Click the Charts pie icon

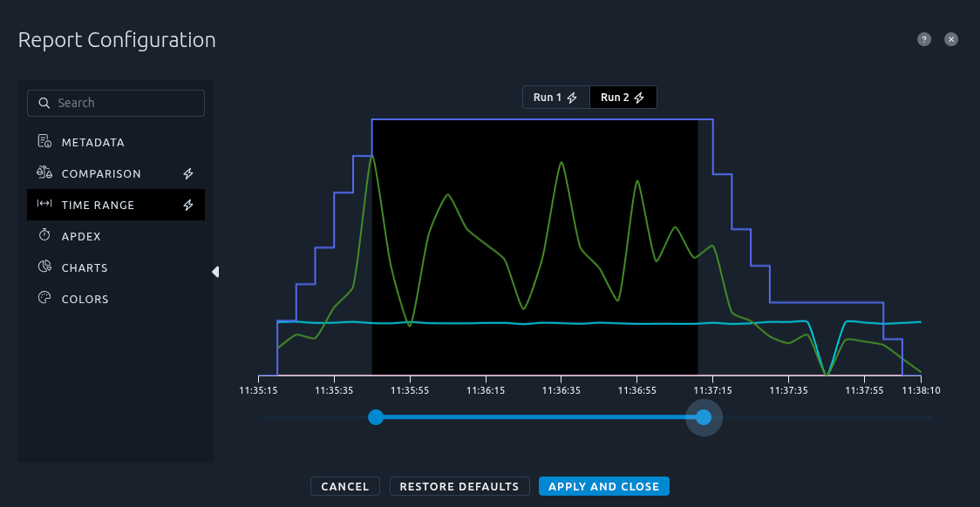44,267
